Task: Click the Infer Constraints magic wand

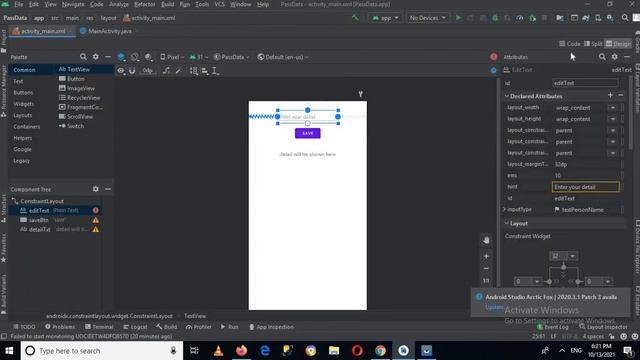Action: [x=178, y=71]
